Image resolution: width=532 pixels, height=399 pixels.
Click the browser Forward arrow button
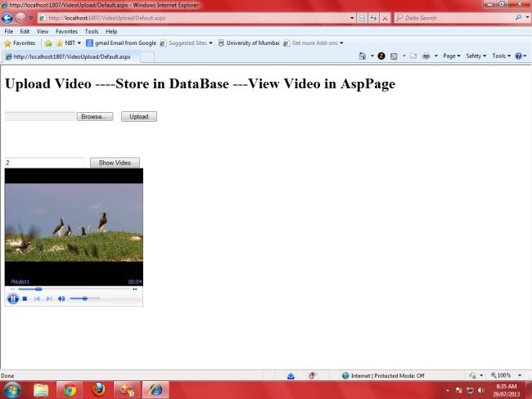click(x=20, y=18)
